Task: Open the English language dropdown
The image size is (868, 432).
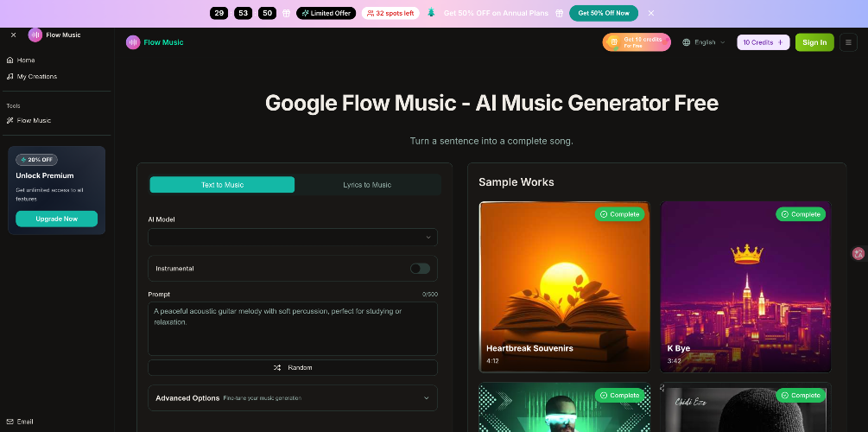Action: point(704,42)
